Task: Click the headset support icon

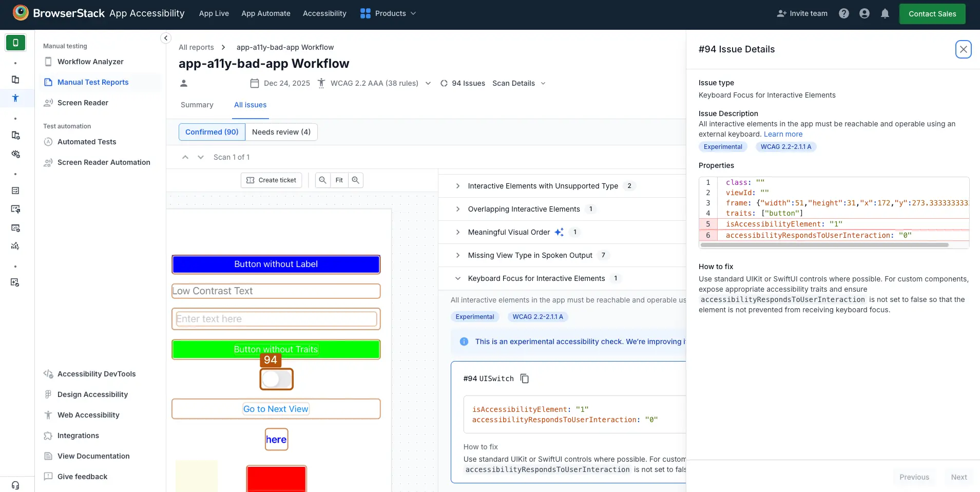Action: pyautogui.click(x=15, y=485)
